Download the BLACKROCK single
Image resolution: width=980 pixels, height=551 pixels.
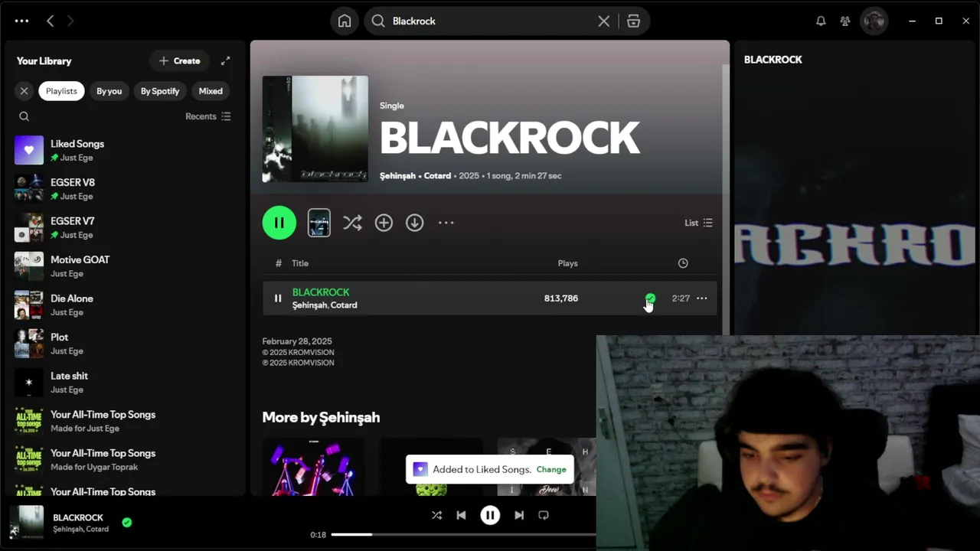414,223
